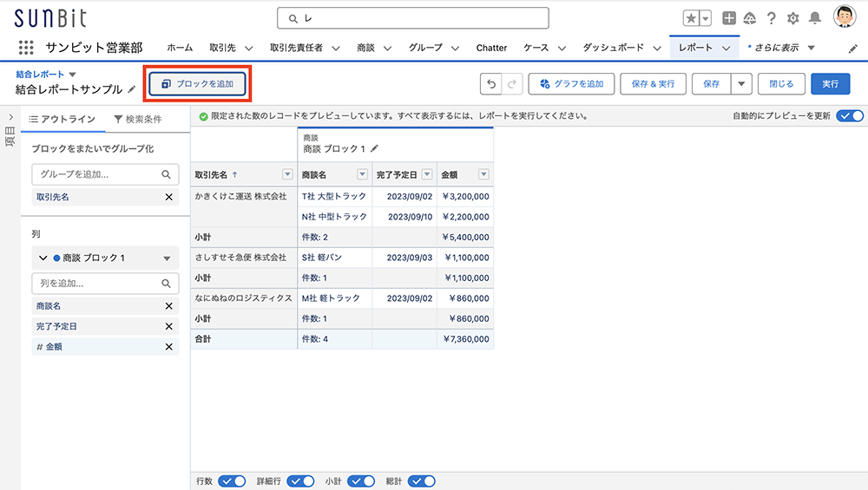Click the global actions plus icon
Image resolution: width=868 pixels, height=490 pixels.
coord(729,18)
